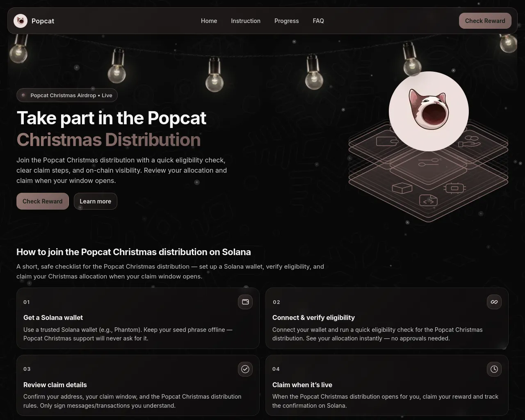Click the chip icon in hero illustration
The width and height of the screenshot is (525, 420).
point(454,188)
